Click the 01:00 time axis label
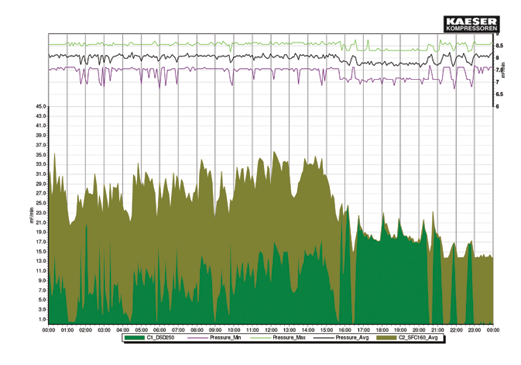 pos(67,330)
